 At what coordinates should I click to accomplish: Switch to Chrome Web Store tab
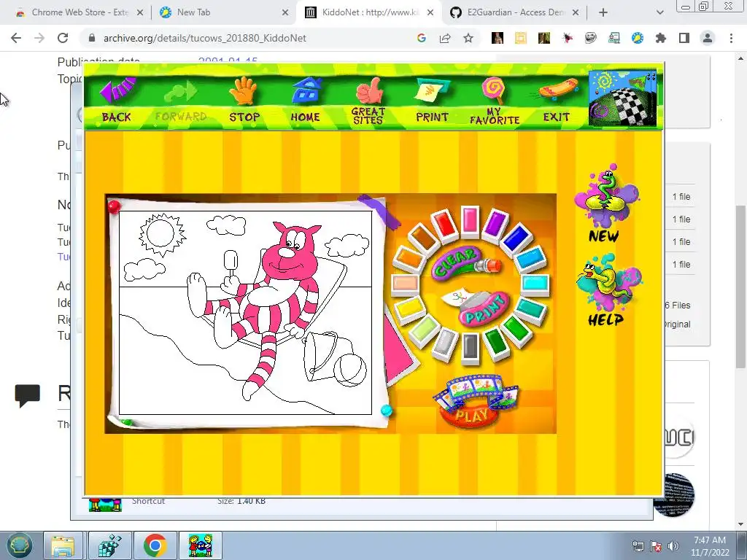80,12
